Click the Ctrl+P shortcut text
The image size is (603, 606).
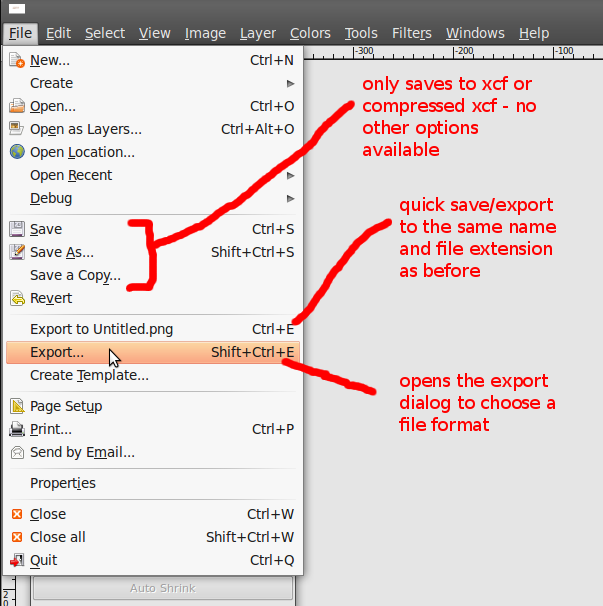[273, 429]
